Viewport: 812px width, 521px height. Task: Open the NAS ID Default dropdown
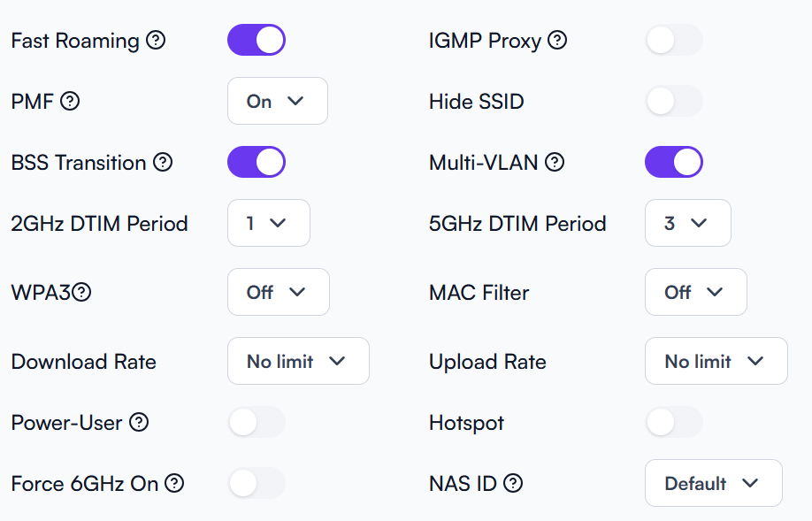pyautogui.click(x=714, y=483)
